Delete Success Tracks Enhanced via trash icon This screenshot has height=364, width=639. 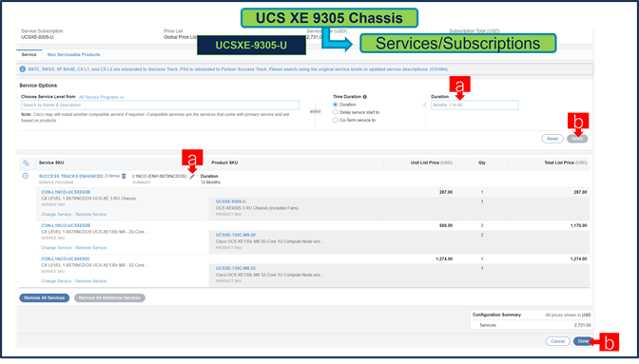124,176
